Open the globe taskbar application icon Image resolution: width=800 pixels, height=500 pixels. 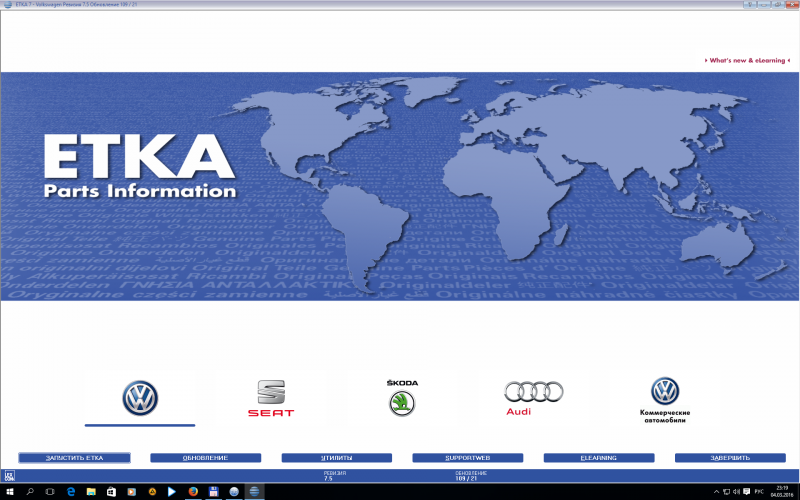coord(234,492)
